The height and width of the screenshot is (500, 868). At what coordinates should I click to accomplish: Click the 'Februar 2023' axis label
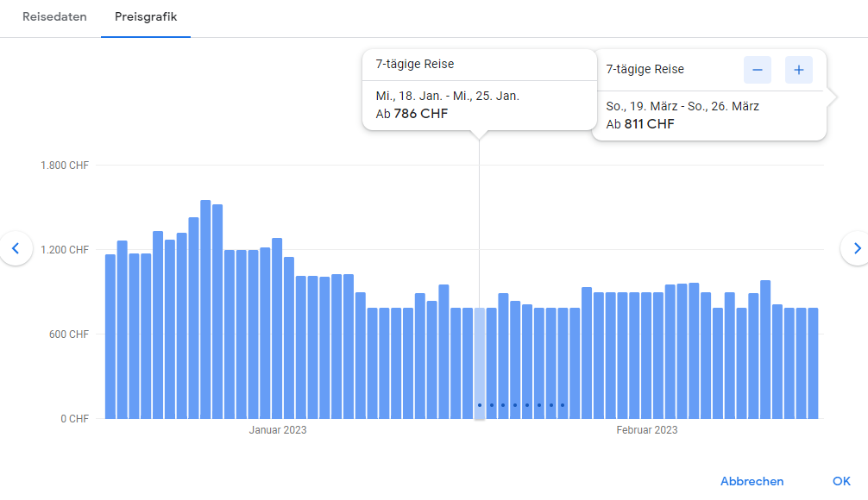pos(646,430)
